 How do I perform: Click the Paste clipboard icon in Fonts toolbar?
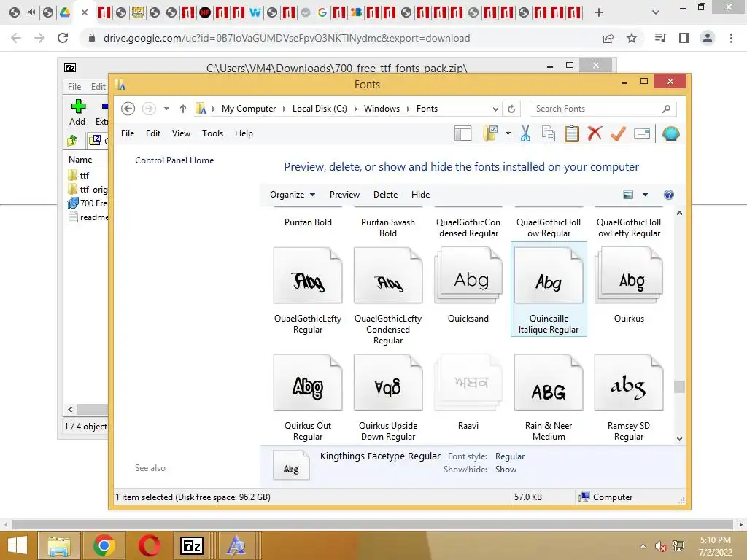click(x=572, y=134)
